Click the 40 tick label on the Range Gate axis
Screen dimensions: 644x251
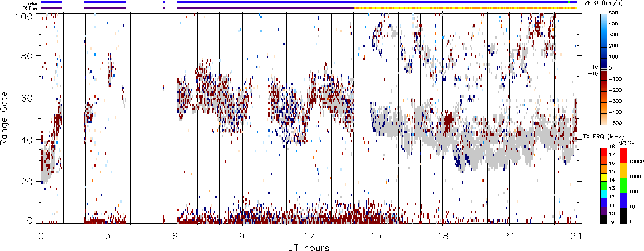coord(28,140)
